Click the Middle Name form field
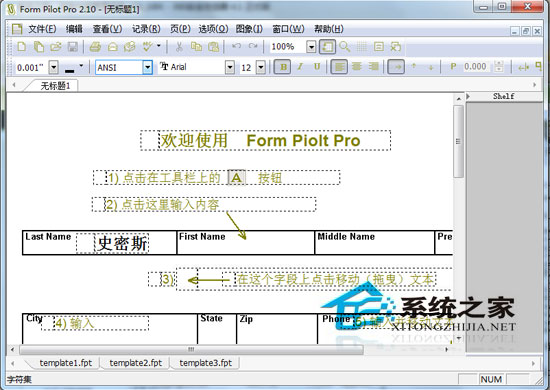The width and height of the screenshot is (550, 390). (375, 243)
